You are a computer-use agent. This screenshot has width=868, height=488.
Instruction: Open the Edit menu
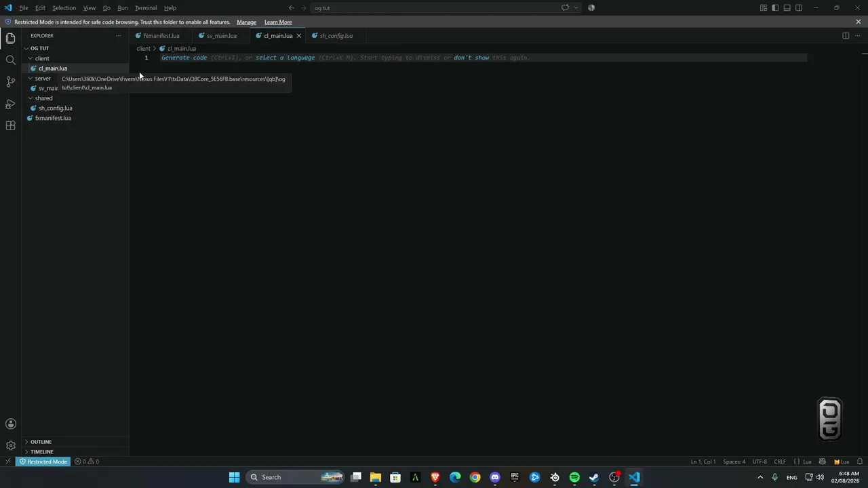(41, 8)
